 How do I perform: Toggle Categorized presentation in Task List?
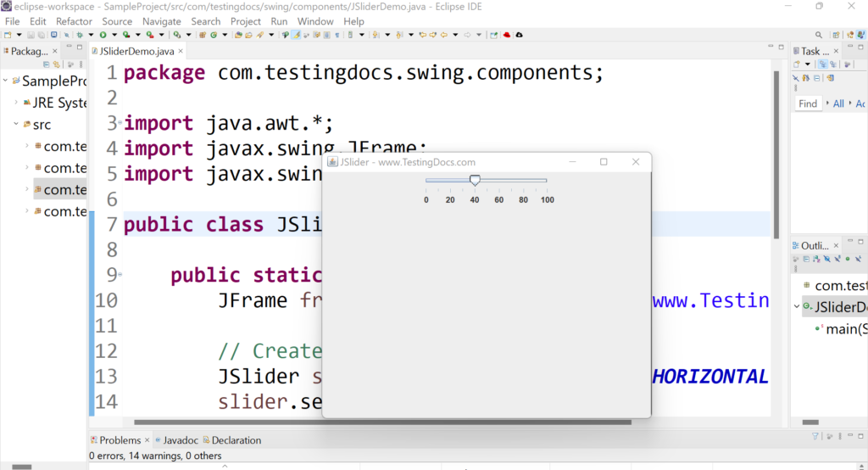(x=823, y=64)
